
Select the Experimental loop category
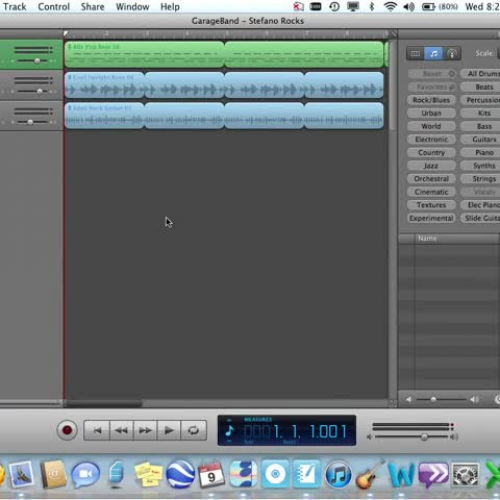tap(431, 218)
